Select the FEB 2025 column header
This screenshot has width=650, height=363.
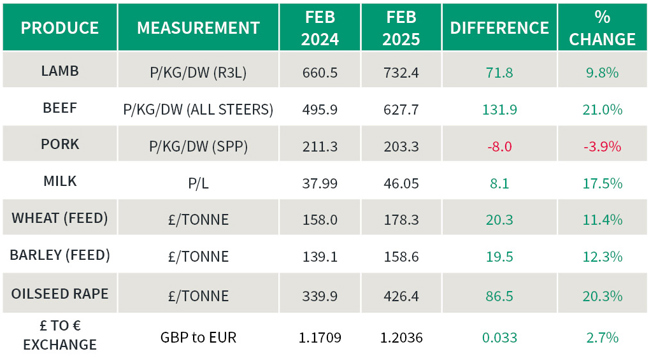(401, 28)
